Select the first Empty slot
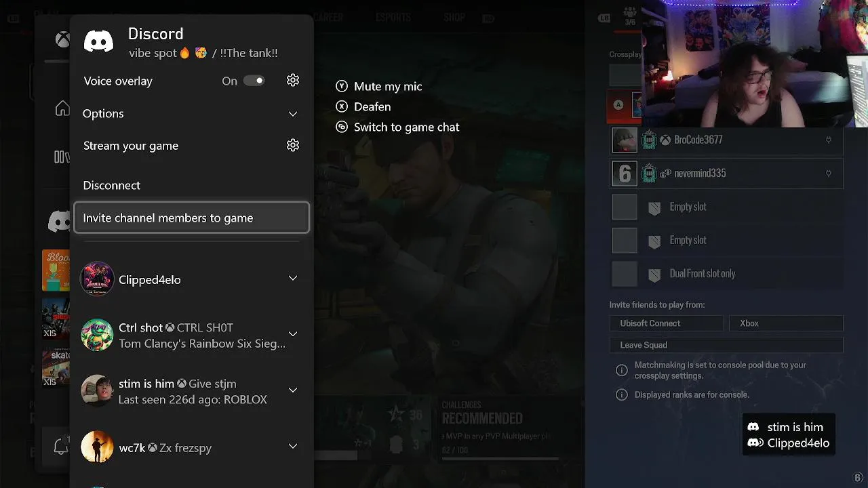This screenshot has height=488, width=868. coord(726,207)
